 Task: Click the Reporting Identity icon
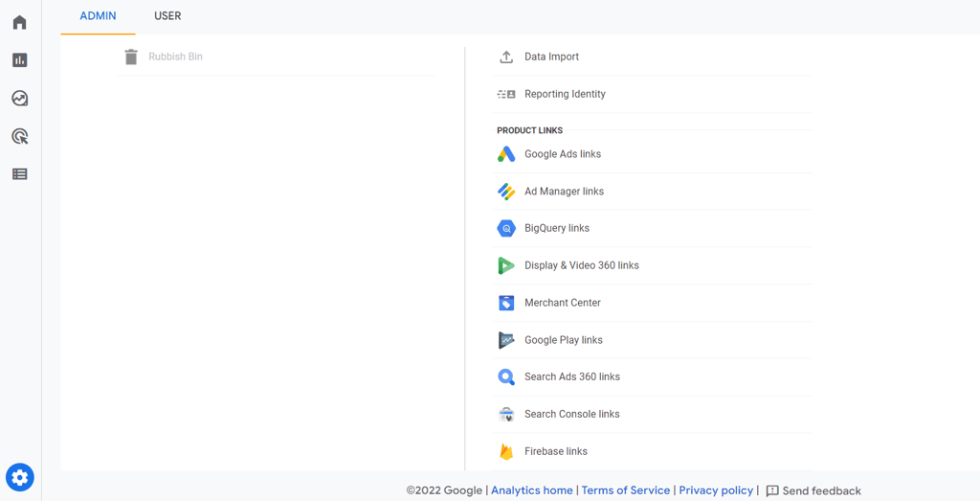[506, 95]
